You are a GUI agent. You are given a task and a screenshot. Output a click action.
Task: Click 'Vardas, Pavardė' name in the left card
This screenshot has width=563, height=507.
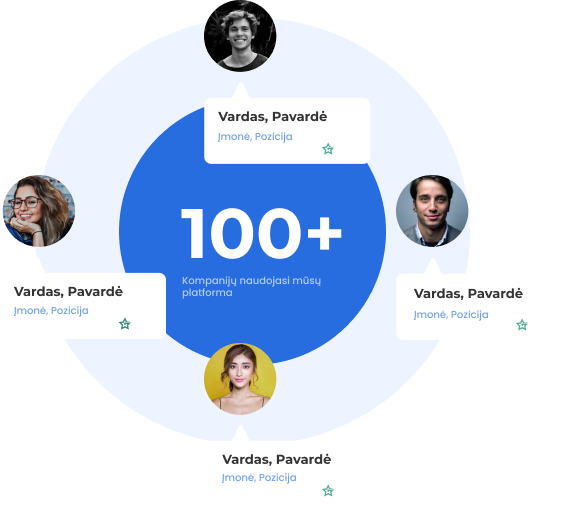[68, 292]
